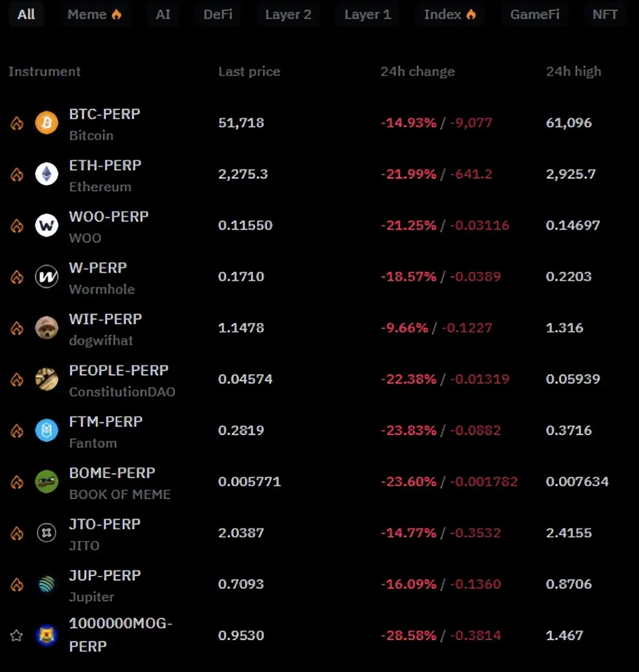639x672 pixels.
Task: Click the BOOK OF MEME frog icon
Action: pyautogui.click(x=46, y=481)
